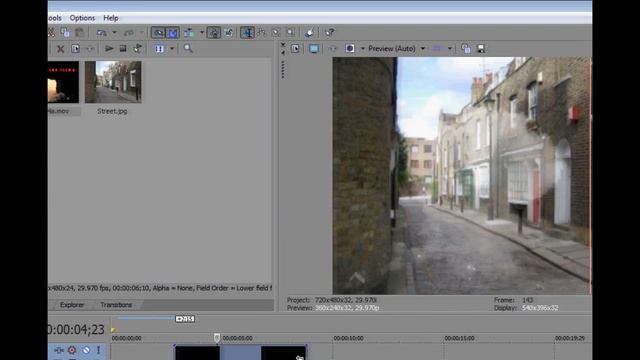This screenshot has height=360, width=640.
Task: Expand the Views dropdown arrow
Action: pyautogui.click(x=172, y=49)
